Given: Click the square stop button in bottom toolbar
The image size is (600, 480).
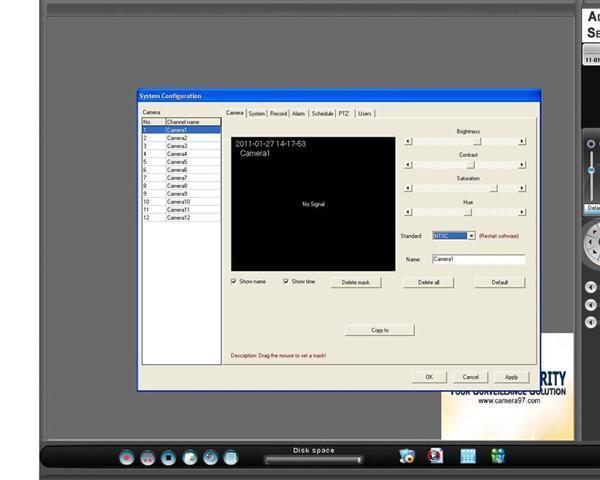Looking at the screenshot, I should [169, 457].
